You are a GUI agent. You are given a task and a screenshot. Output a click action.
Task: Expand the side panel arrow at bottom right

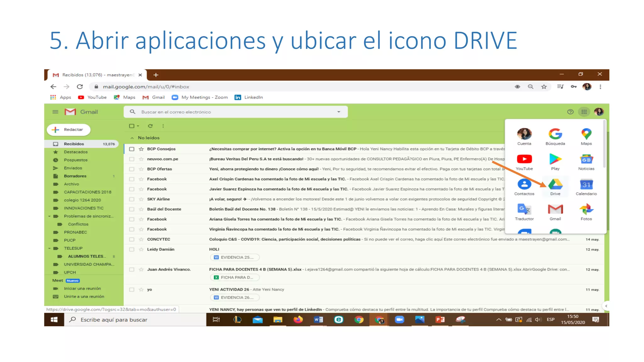click(606, 306)
